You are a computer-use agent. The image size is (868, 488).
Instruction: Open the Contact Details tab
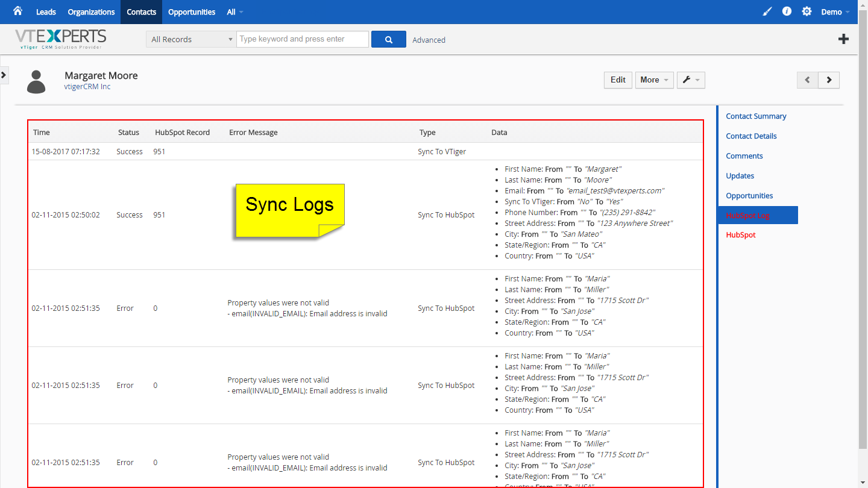pyautogui.click(x=751, y=136)
